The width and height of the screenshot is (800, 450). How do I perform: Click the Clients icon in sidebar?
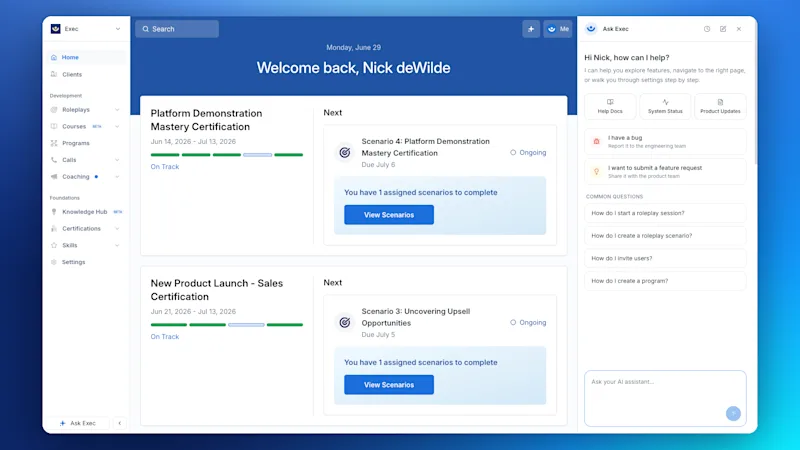pyautogui.click(x=54, y=74)
